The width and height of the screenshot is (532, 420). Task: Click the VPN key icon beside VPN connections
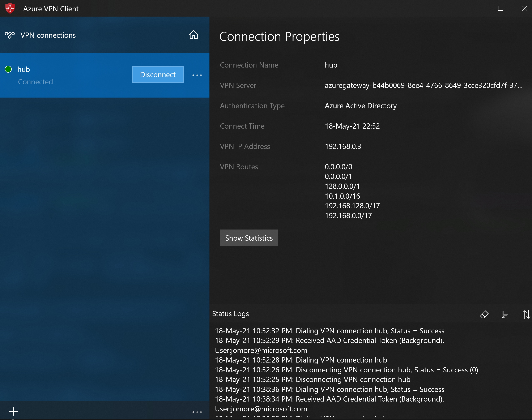tap(10, 35)
